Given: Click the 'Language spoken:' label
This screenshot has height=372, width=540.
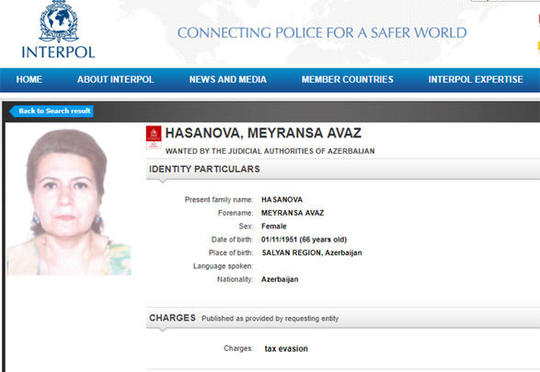Looking at the screenshot, I should tap(223, 266).
